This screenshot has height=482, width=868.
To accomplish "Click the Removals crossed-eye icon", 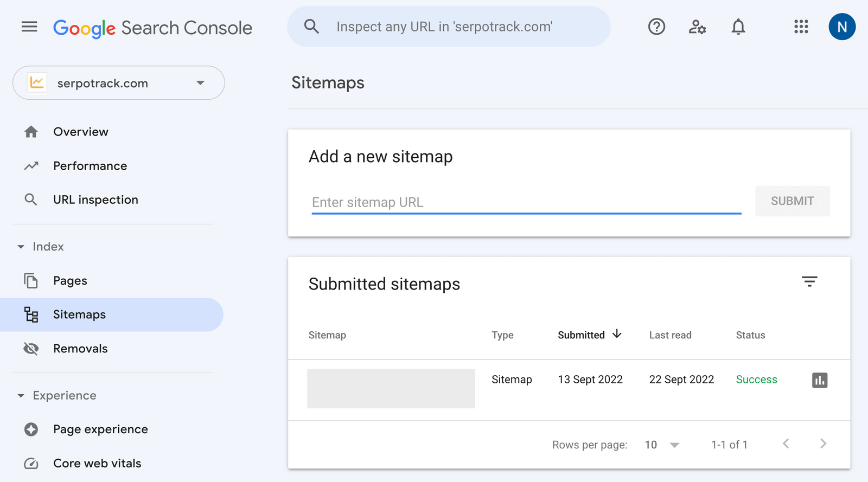I will 31,349.
